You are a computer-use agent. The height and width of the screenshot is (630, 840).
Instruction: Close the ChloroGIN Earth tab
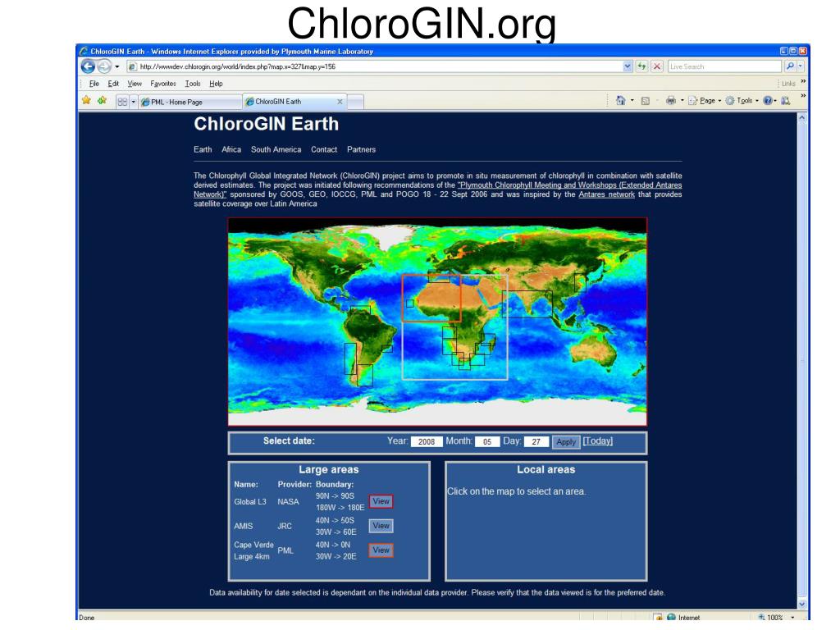tap(340, 101)
